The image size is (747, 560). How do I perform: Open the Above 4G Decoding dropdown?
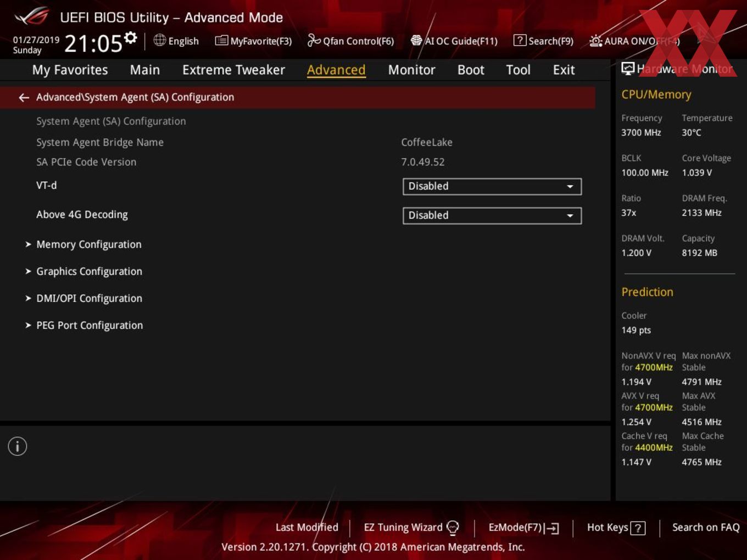click(x=492, y=215)
